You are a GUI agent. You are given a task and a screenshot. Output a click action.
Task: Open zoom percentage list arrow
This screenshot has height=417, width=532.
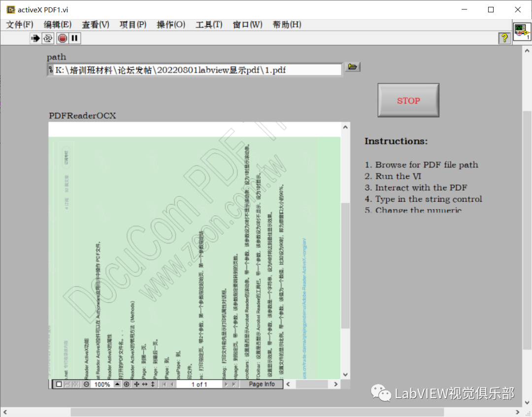[x=117, y=384]
